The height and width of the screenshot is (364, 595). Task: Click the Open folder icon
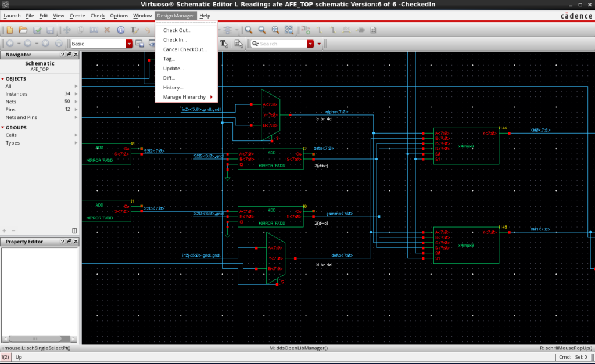[x=23, y=30]
